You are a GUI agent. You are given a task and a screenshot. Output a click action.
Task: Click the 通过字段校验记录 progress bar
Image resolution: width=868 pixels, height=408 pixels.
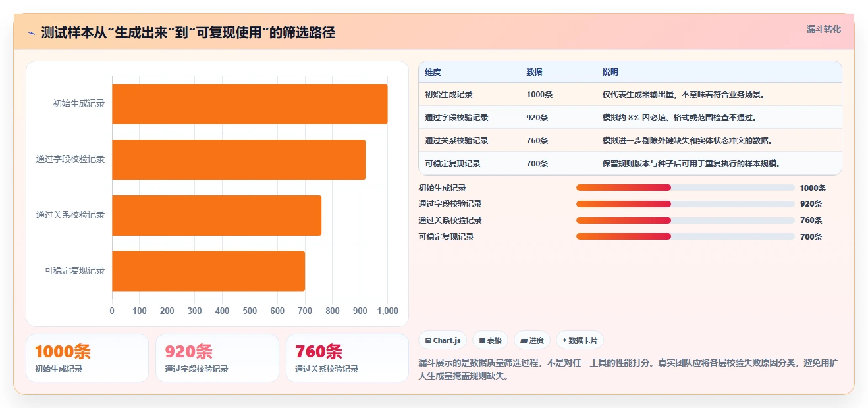[685, 204]
